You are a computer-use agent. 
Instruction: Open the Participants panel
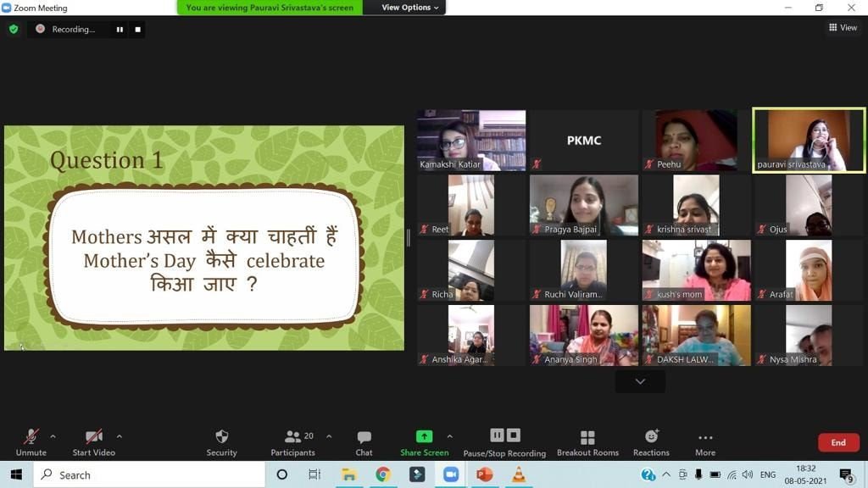pyautogui.click(x=292, y=442)
